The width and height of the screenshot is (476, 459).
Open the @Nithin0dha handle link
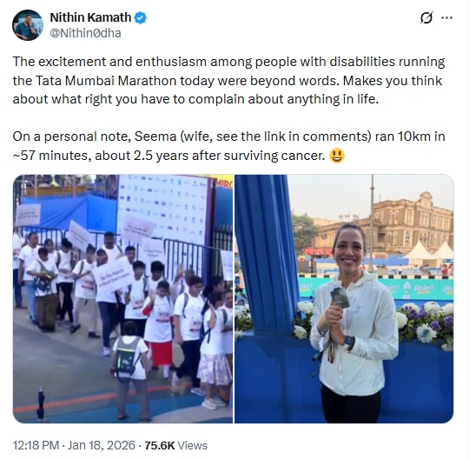pos(85,33)
